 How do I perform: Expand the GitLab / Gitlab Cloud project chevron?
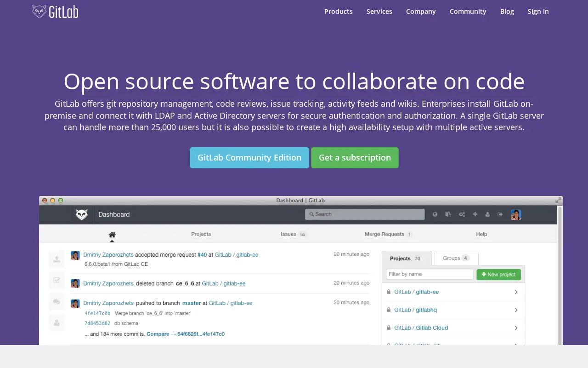pos(516,328)
